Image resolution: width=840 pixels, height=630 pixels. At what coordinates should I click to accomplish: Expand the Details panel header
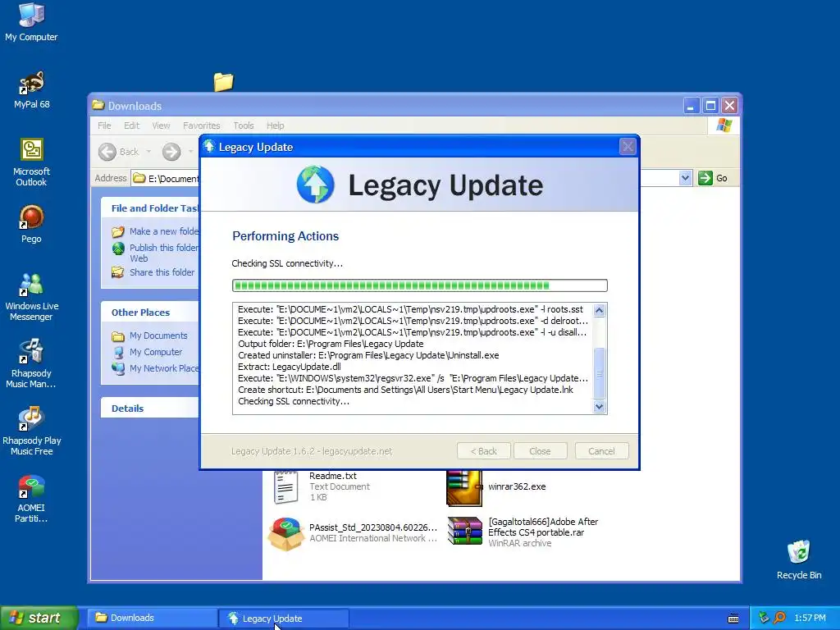[x=150, y=409]
